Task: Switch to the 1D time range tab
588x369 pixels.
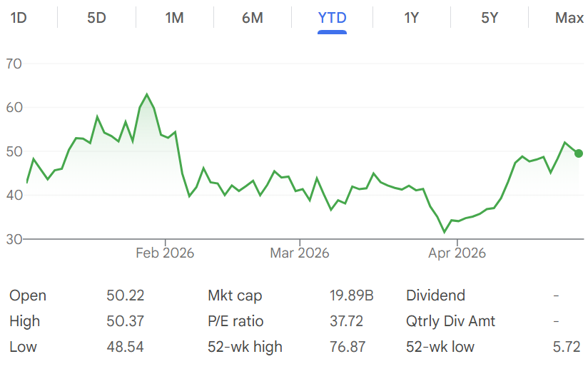Action: tap(19, 18)
